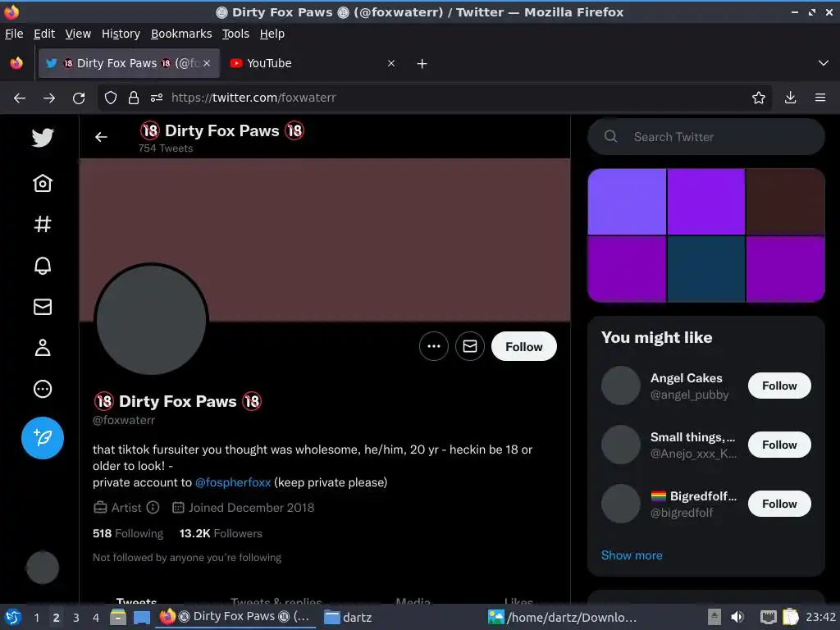Viewport: 840px width, 630px height.
Task: Open Profile person icon in sidebar
Action: (43, 348)
